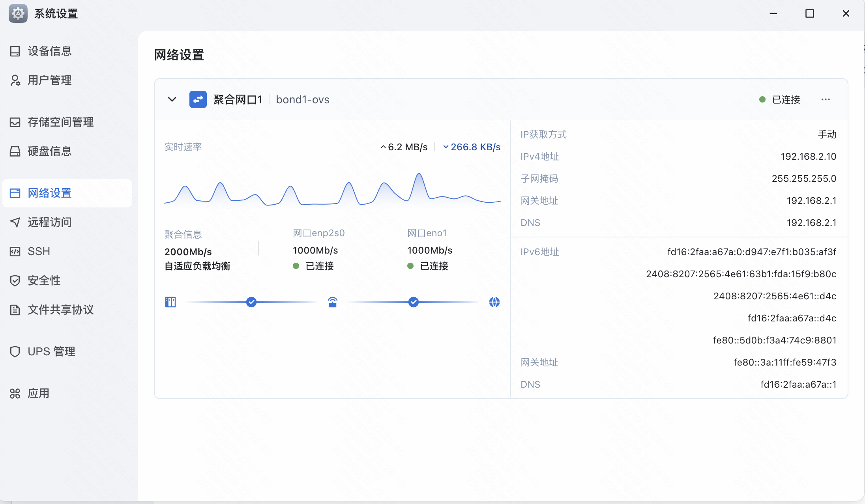Open the SSH settings page
865x504 pixels.
point(67,252)
